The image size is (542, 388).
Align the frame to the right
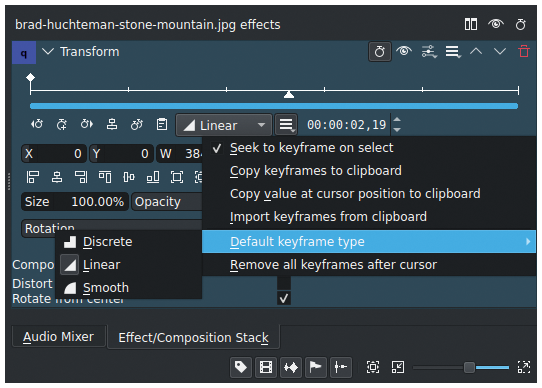81,177
